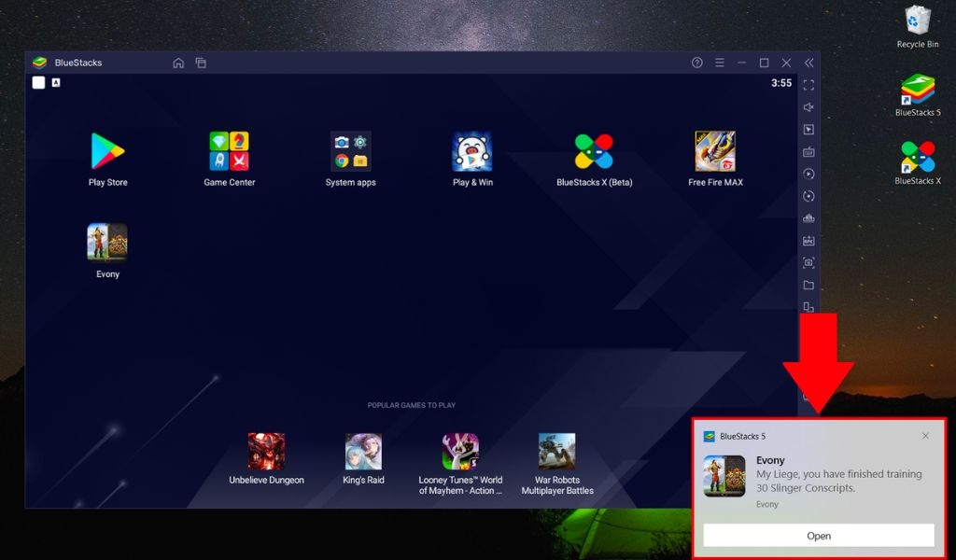Open the Play Store

(x=107, y=149)
